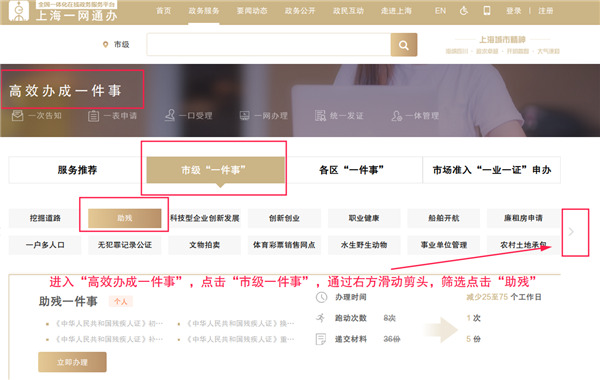
Task: Open the mobile version phone icon
Action: pyautogui.click(x=487, y=11)
